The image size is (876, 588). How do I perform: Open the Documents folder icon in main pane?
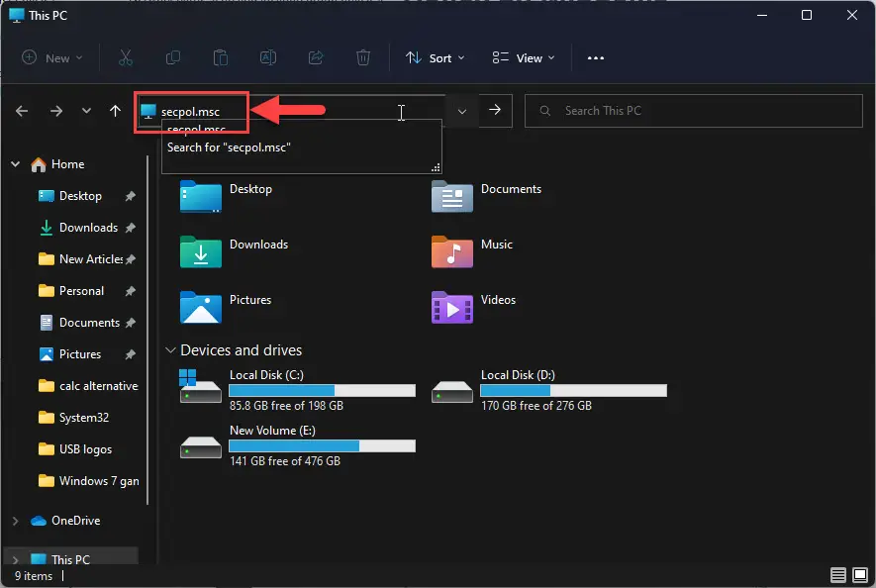452,196
